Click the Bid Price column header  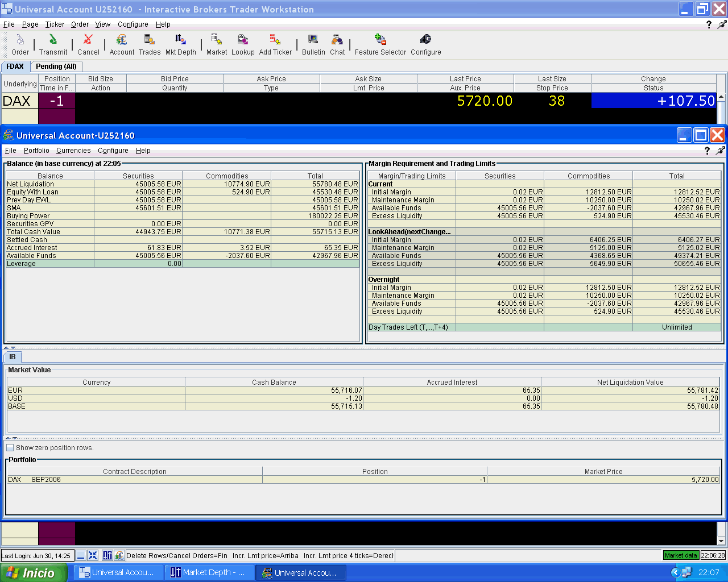[x=175, y=79]
